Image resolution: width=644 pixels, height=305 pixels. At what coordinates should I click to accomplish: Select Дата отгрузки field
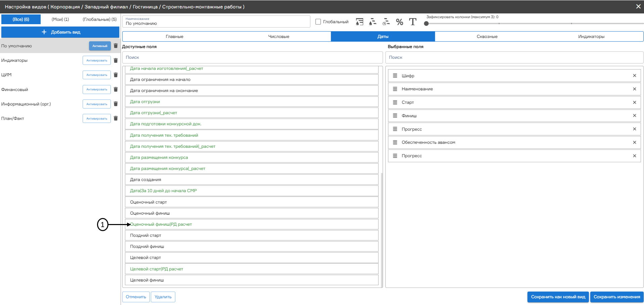click(252, 102)
